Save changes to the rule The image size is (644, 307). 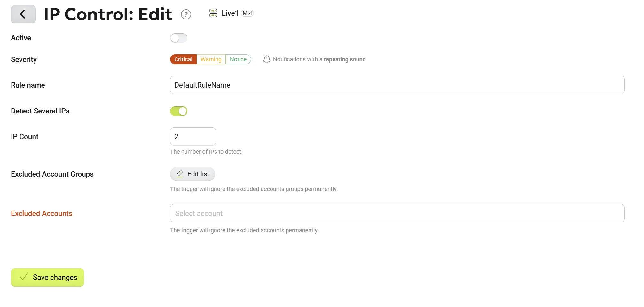[x=47, y=277]
